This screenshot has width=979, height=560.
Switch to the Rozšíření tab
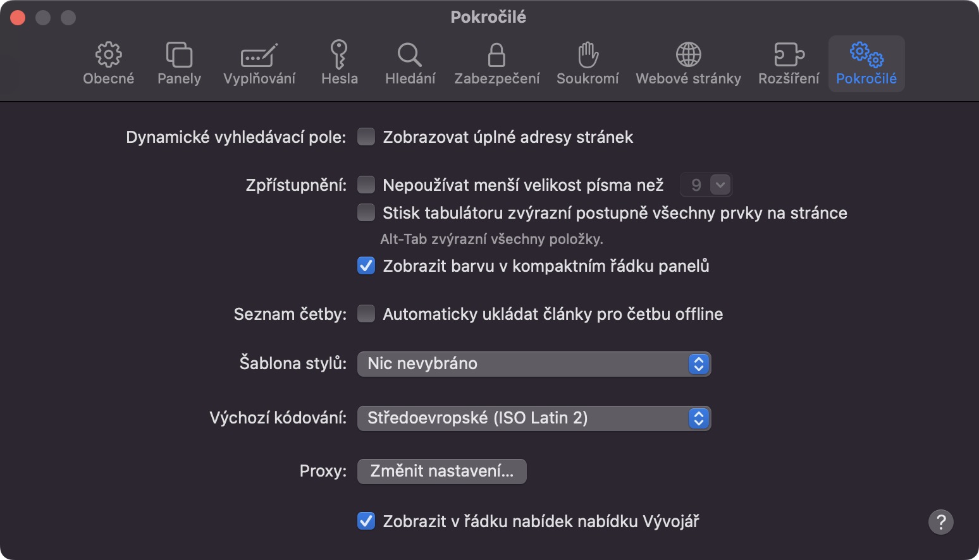click(x=789, y=64)
